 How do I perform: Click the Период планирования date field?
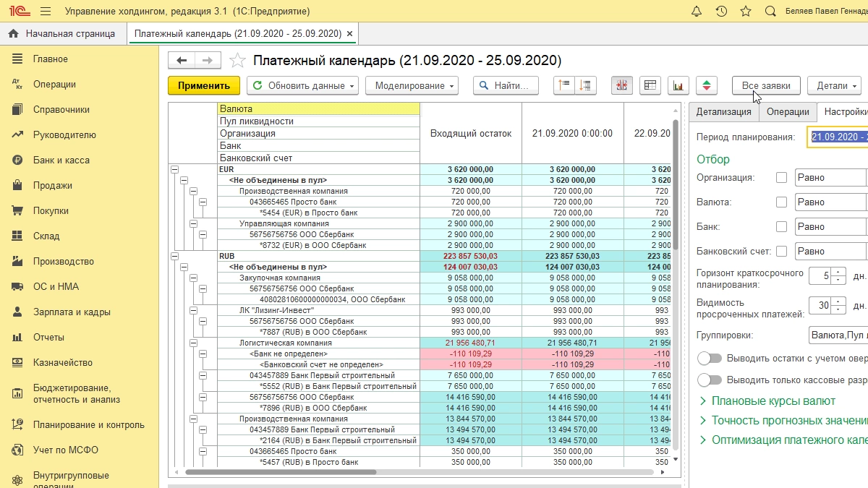[x=838, y=137]
